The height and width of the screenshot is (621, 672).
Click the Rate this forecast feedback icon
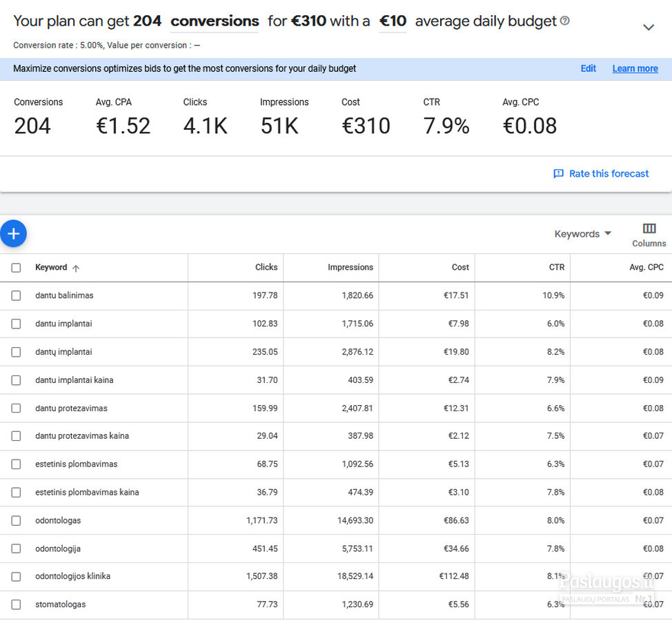[x=558, y=174]
